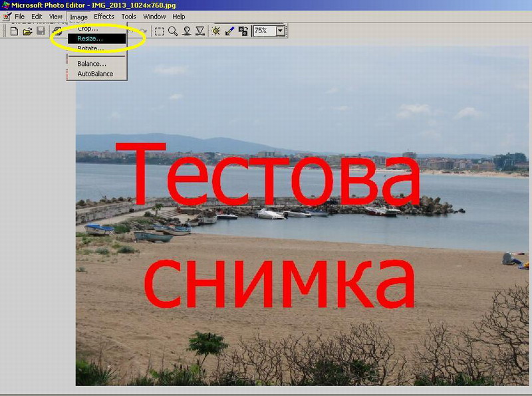The height and width of the screenshot is (396, 532).
Task: Select the Smudge tool icon
Action: coord(187,31)
